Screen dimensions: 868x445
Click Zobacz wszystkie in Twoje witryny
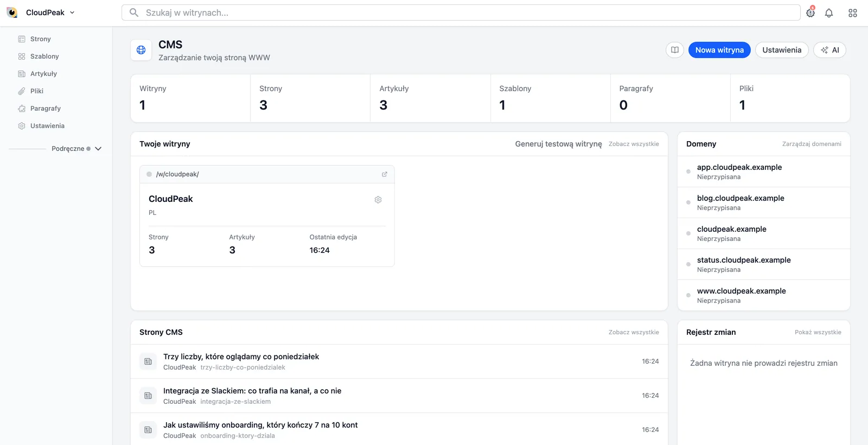click(x=634, y=144)
